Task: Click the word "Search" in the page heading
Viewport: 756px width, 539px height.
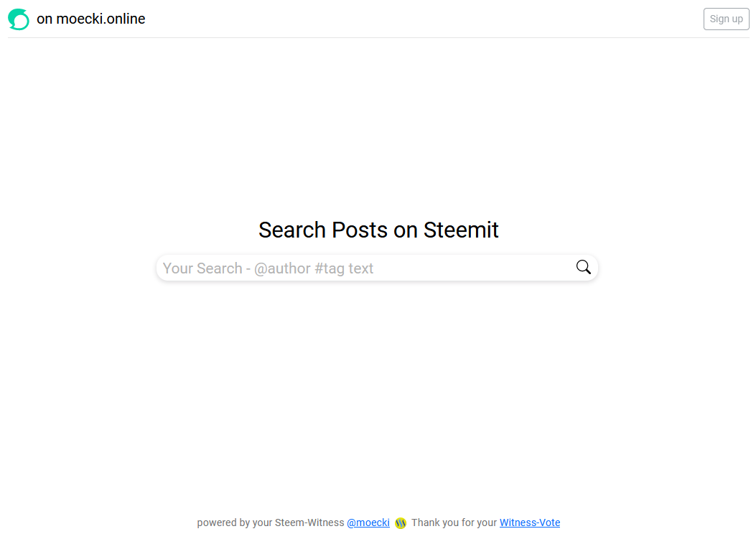Action: point(292,230)
